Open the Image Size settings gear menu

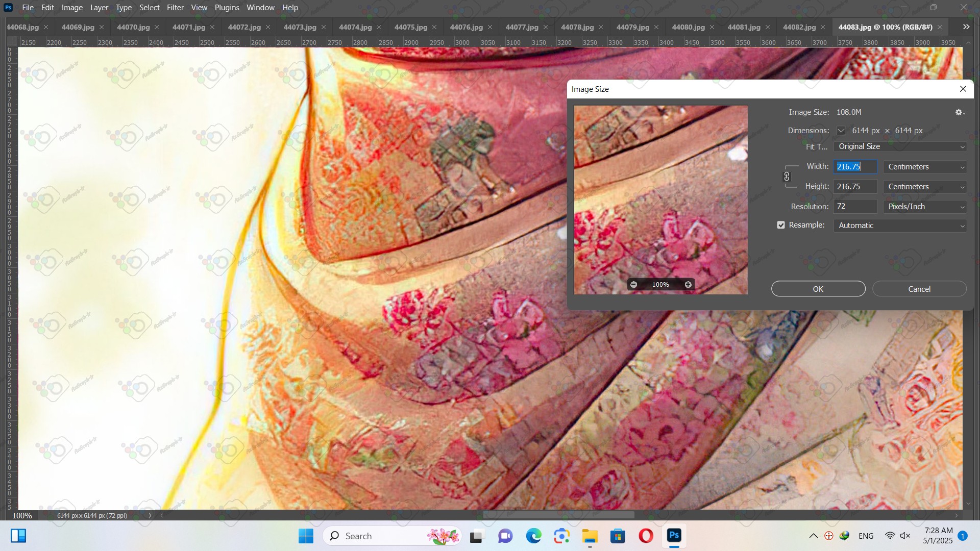pyautogui.click(x=960, y=112)
